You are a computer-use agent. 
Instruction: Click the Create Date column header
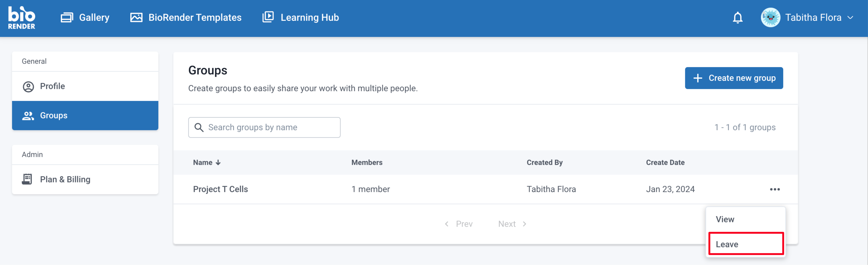[665, 162]
